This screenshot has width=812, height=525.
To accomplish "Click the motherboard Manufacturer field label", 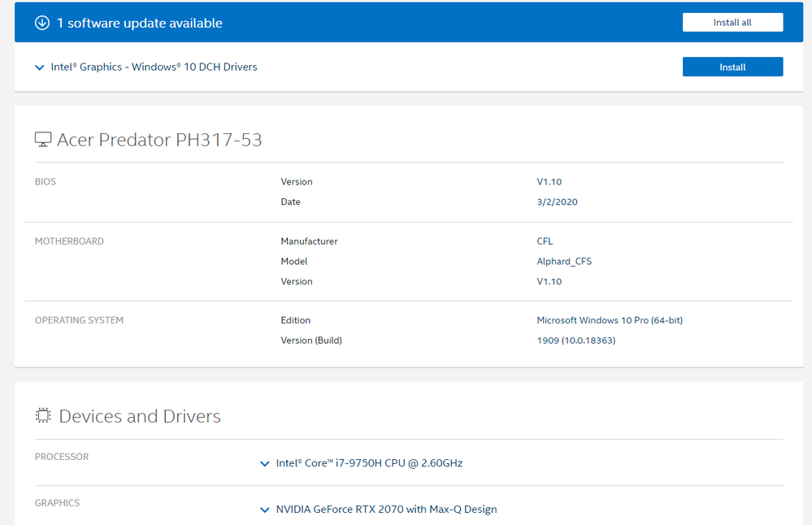I will 309,241.
